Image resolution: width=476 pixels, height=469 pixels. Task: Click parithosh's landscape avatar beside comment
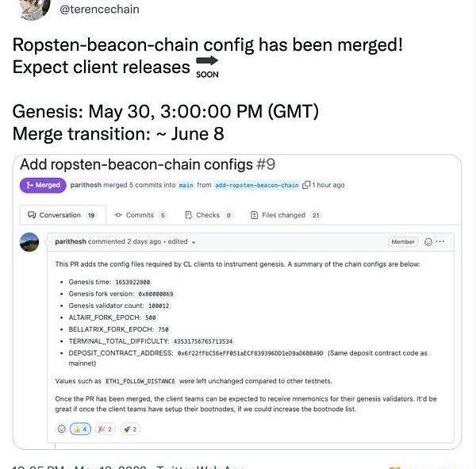[x=29, y=242]
